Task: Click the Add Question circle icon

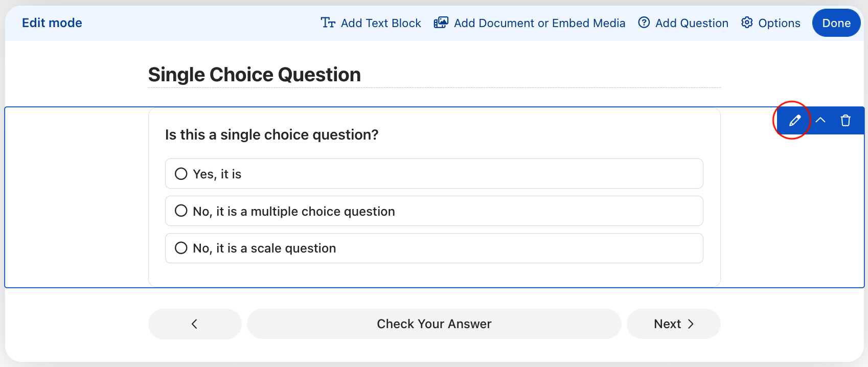Action: point(644,23)
